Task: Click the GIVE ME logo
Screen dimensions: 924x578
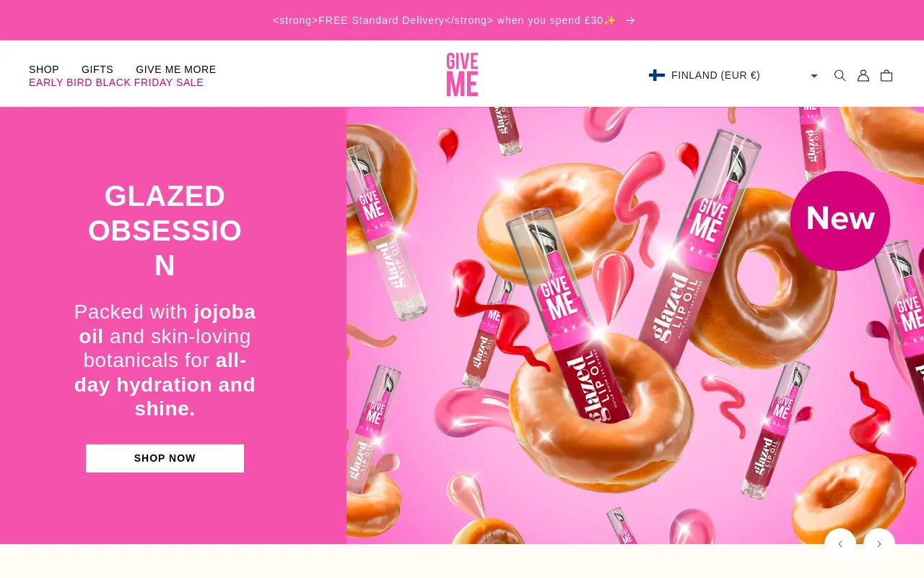Action: tap(462, 74)
